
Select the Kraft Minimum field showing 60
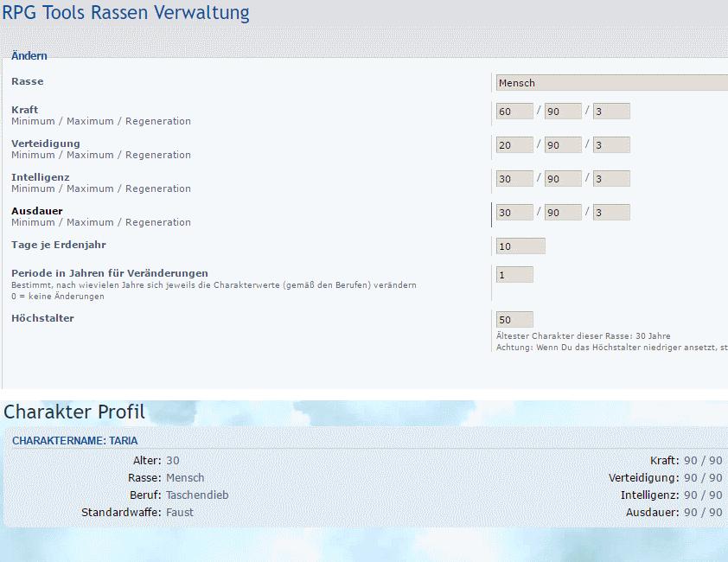pos(514,111)
